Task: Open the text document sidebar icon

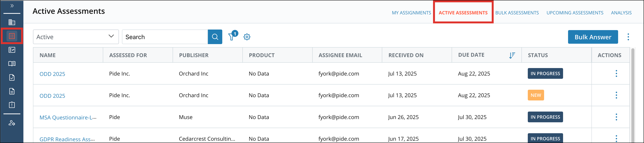Action: [x=12, y=91]
